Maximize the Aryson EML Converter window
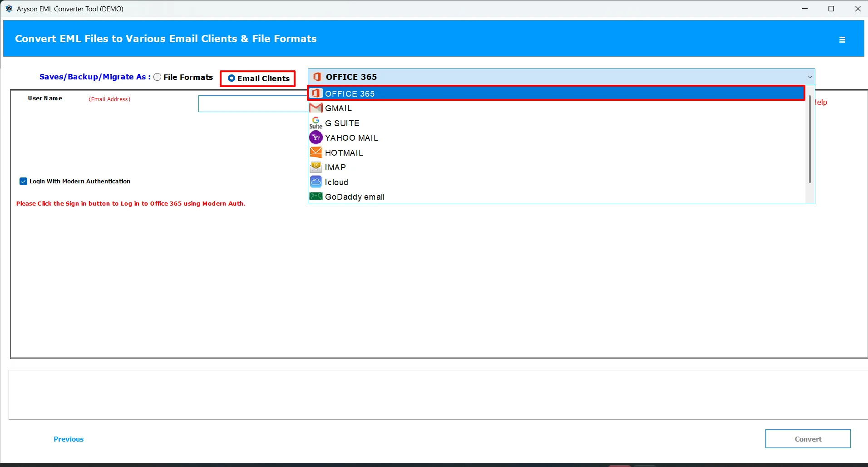 (831, 9)
